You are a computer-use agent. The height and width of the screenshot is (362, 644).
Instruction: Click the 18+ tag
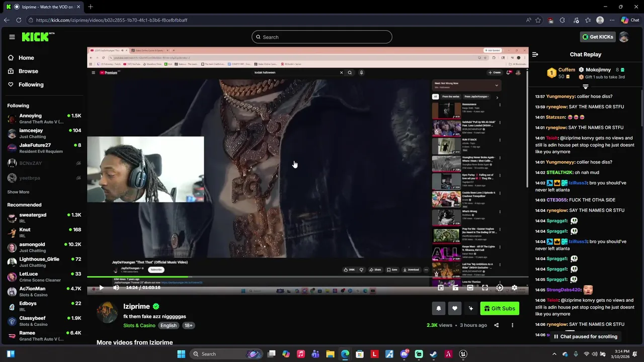188,325
